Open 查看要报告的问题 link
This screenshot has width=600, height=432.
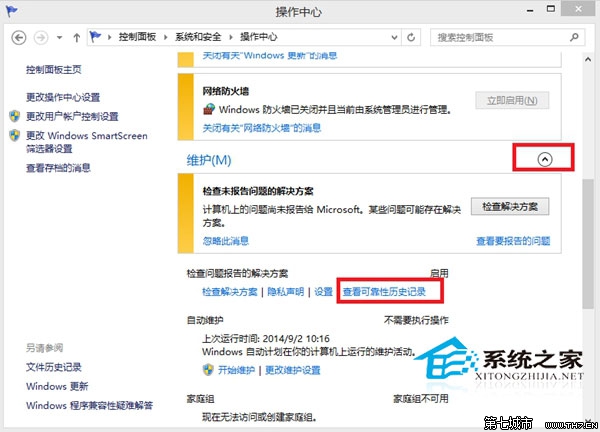point(513,241)
